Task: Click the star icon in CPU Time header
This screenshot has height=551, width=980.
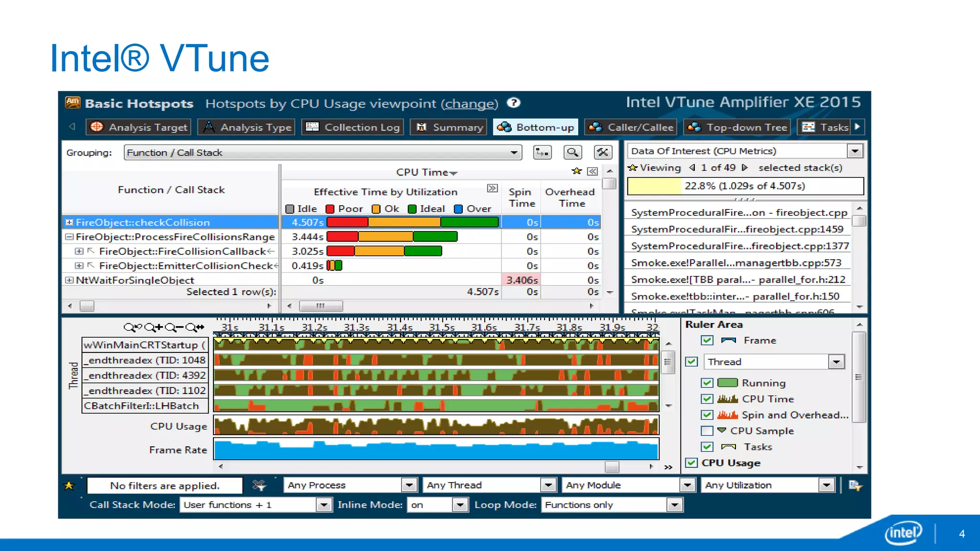Action: pyautogui.click(x=577, y=171)
